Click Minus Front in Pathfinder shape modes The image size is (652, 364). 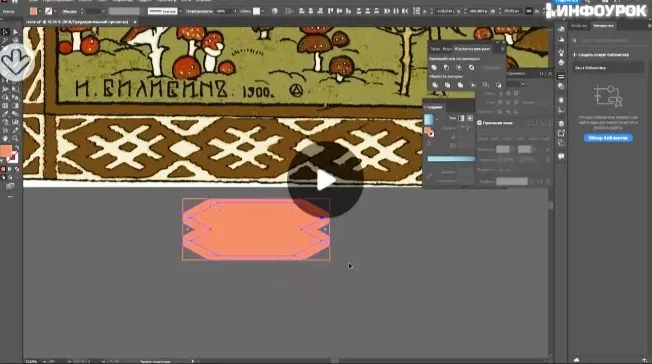[x=446, y=67]
